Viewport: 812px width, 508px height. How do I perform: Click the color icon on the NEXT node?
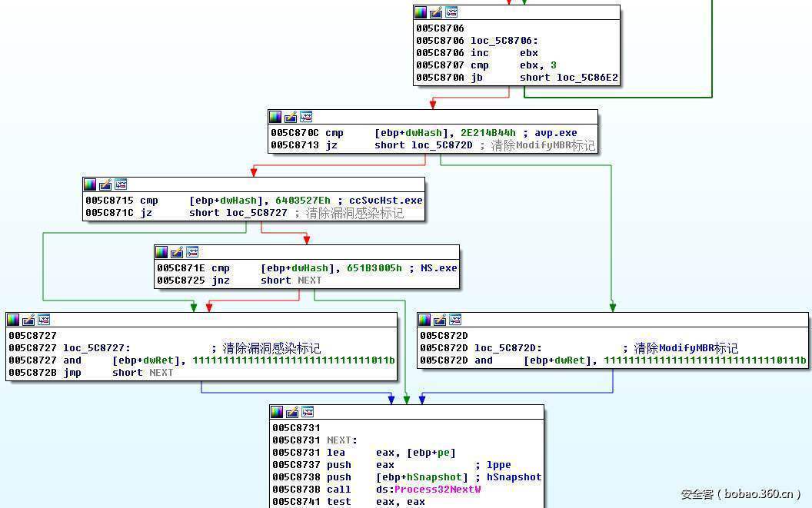click(277, 412)
